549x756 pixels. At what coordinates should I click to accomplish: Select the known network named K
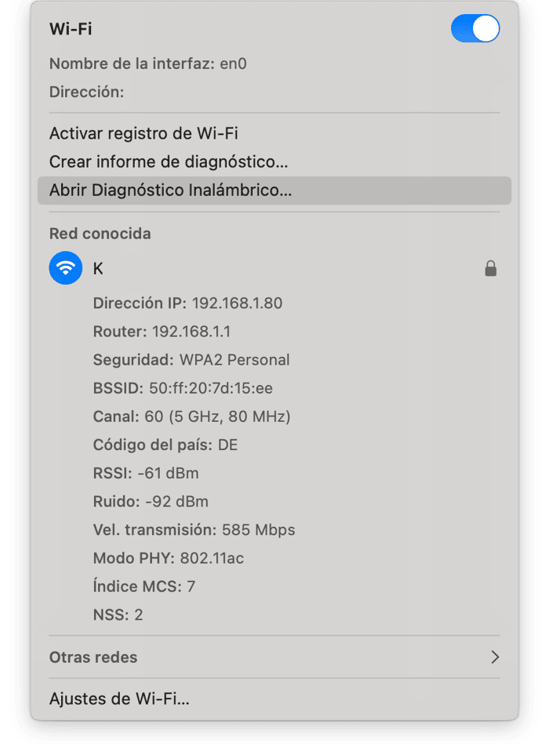pyautogui.click(x=274, y=268)
